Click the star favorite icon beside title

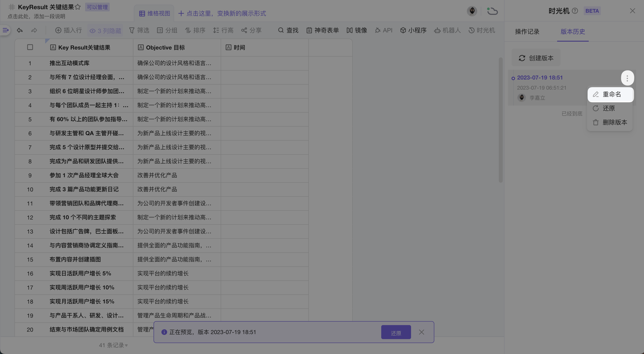[x=78, y=7]
